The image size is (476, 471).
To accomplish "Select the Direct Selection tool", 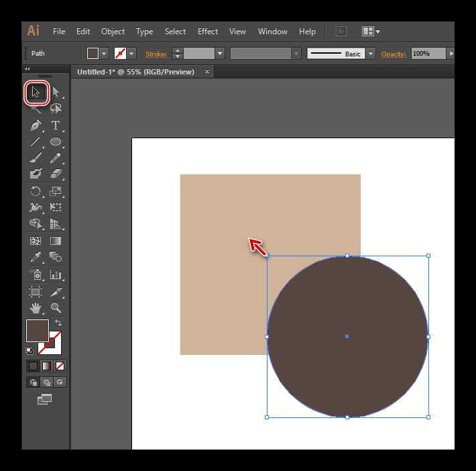I will (56, 92).
